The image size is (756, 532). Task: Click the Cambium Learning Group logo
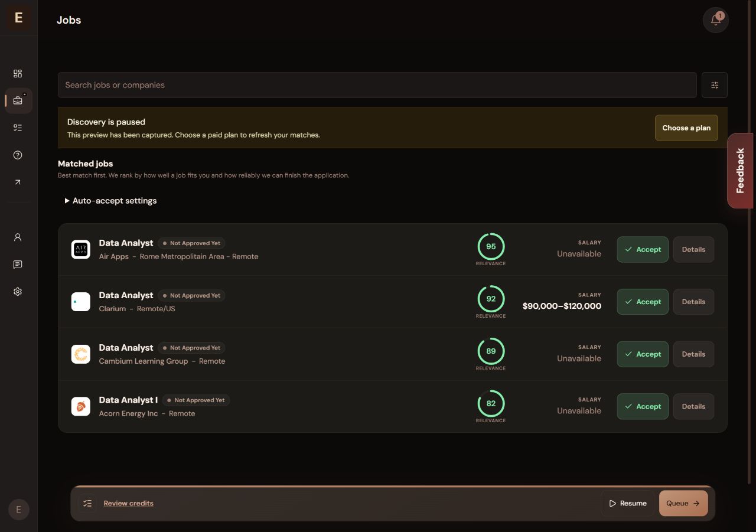point(81,354)
